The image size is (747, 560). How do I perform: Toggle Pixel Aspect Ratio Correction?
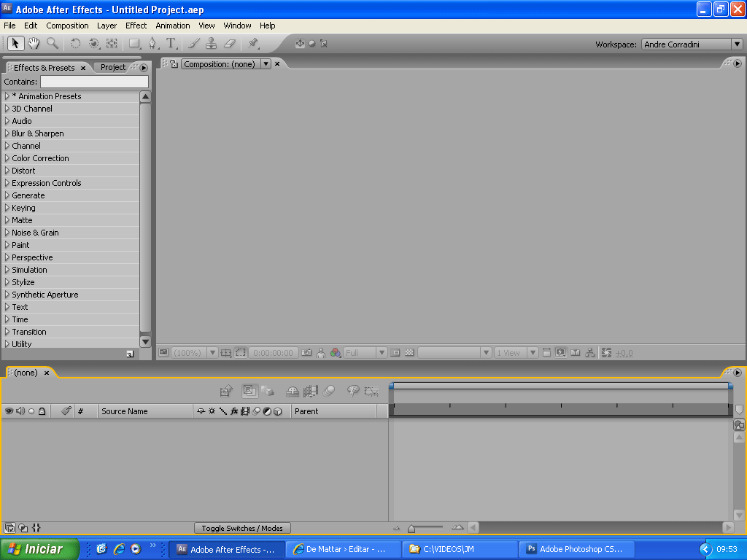(x=546, y=353)
